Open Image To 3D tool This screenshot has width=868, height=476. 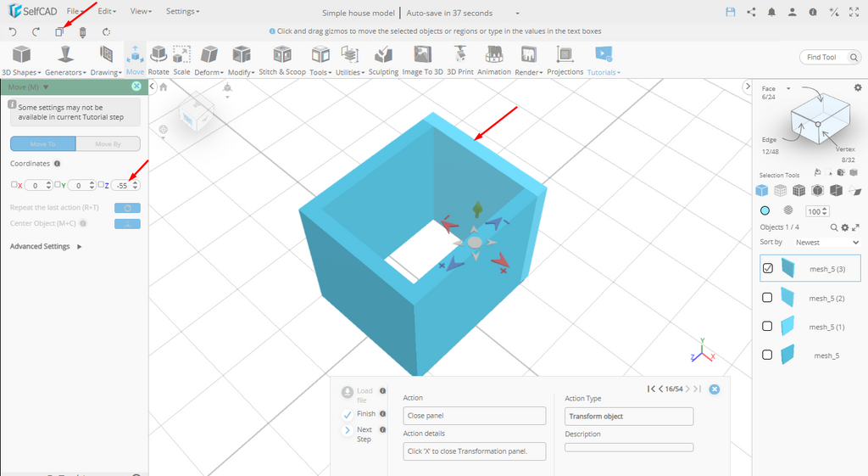[x=422, y=60]
